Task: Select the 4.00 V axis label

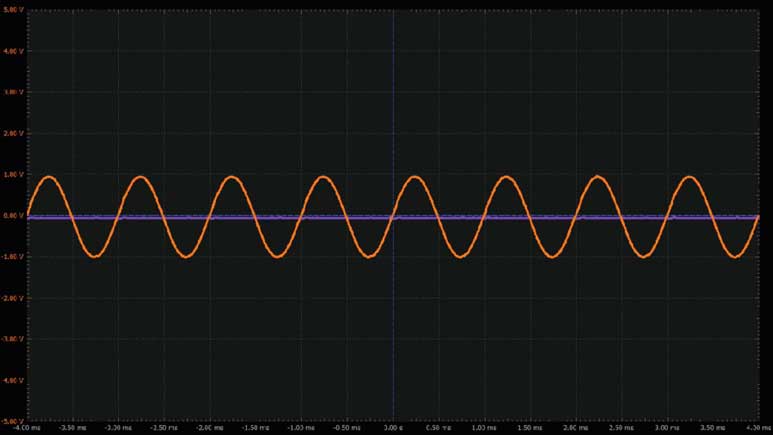Action: click(11, 50)
